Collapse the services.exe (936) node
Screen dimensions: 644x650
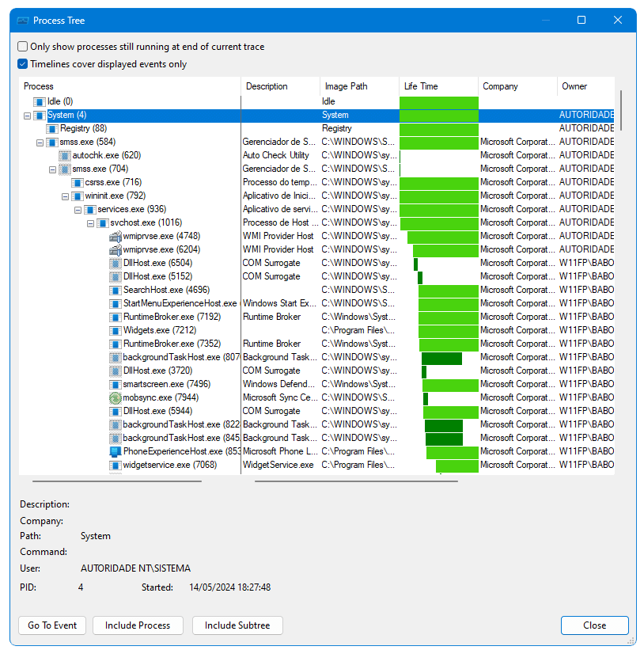pyautogui.click(x=78, y=210)
